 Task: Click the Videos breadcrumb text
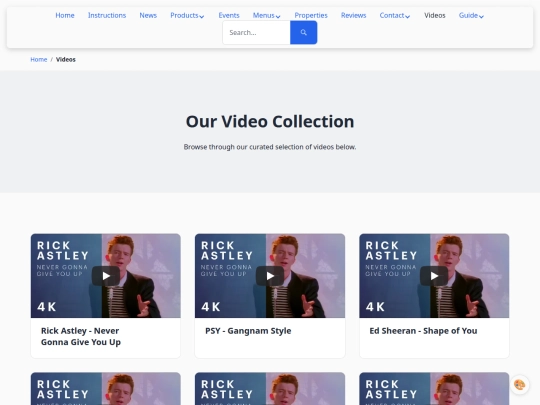pyautogui.click(x=66, y=60)
